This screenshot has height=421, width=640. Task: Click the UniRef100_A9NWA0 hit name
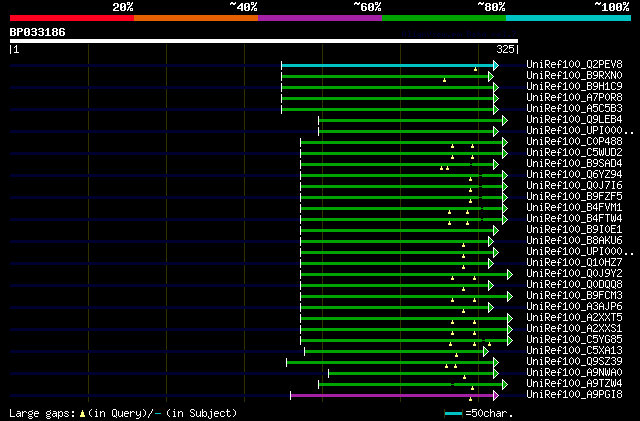click(574, 373)
